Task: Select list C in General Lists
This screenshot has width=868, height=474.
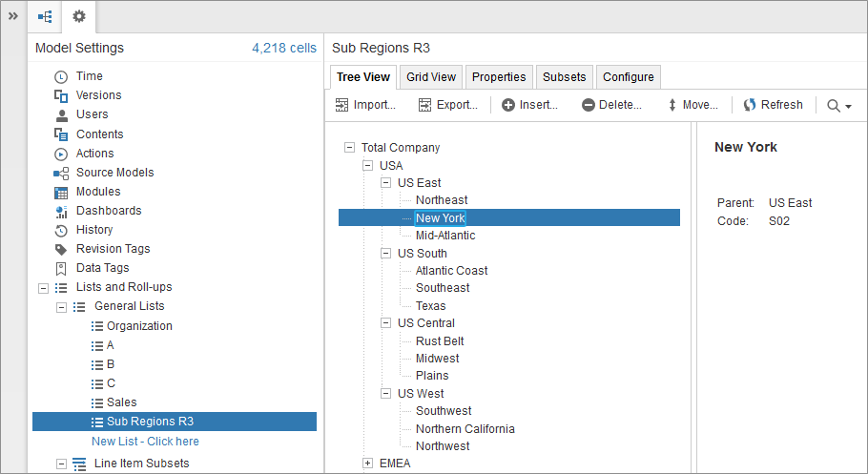Action: [111, 383]
